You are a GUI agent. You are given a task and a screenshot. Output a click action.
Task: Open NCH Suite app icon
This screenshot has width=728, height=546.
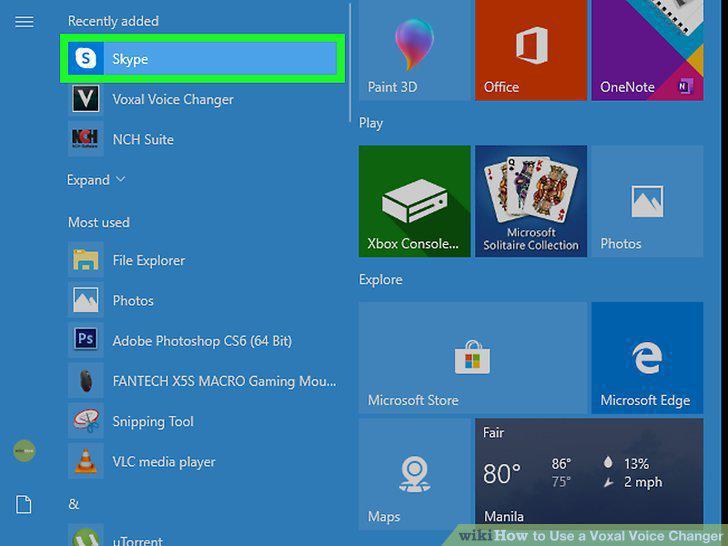pos(85,139)
